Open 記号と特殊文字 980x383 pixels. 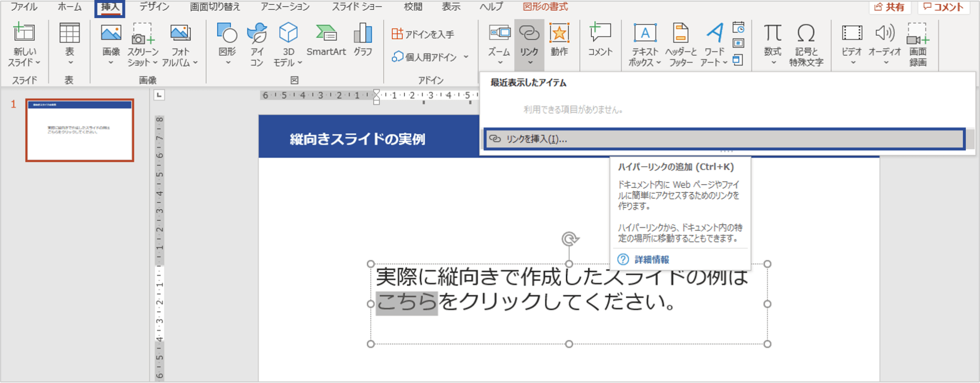[x=806, y=45]
